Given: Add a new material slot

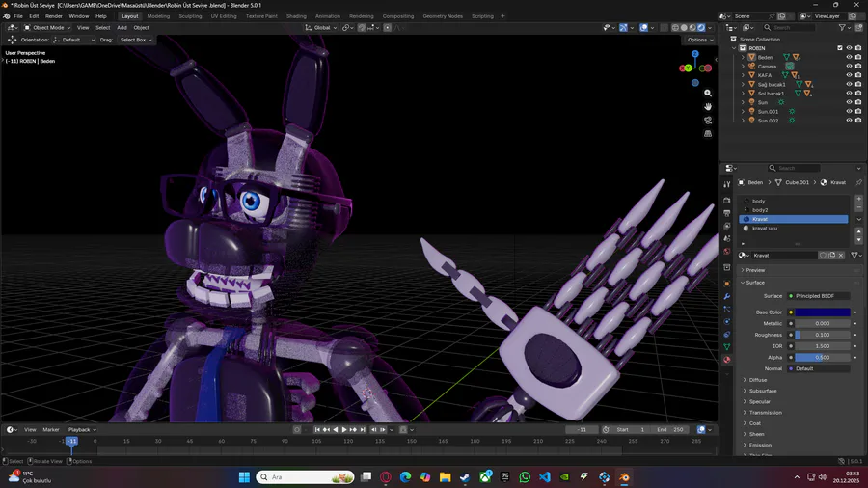Looking at the screenshot, I should (858, 199).
